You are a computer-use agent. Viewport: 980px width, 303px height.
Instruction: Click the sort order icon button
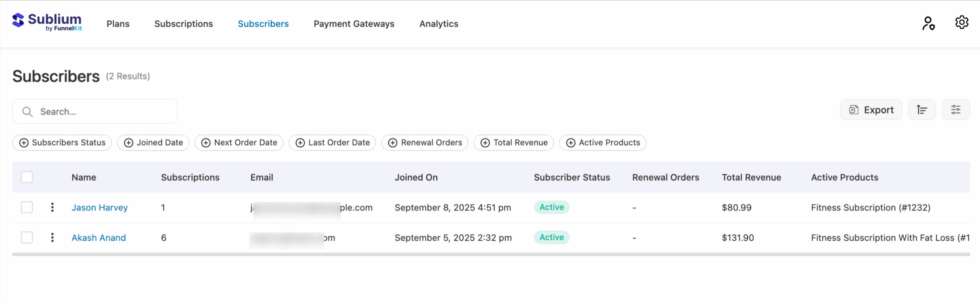921,110
